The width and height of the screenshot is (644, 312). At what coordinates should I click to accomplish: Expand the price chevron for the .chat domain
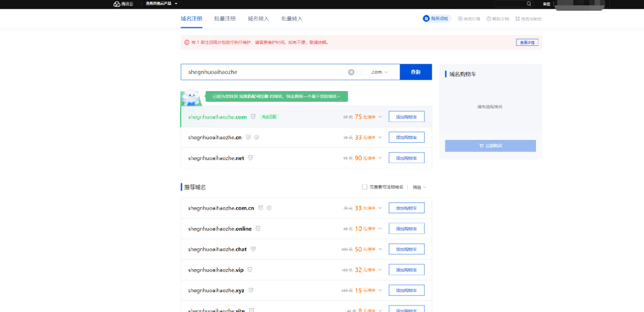click(380, 249)
